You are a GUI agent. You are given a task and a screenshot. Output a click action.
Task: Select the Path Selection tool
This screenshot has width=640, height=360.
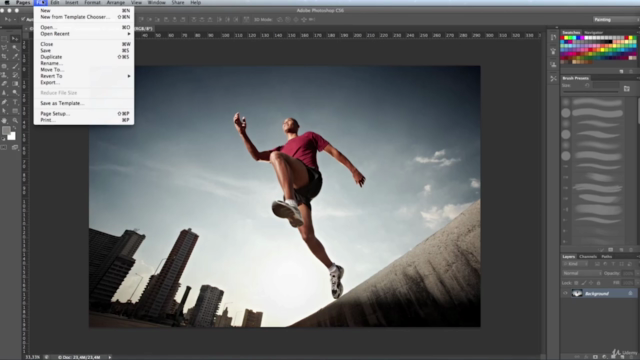pyautogui.click(x=4, y=111)
